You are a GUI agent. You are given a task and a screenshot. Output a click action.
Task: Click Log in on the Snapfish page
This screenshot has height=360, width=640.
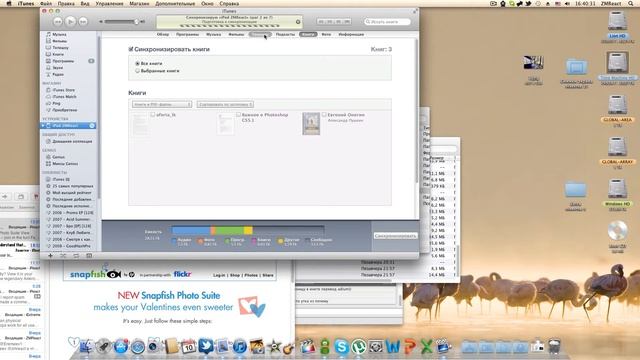(219, 275)
